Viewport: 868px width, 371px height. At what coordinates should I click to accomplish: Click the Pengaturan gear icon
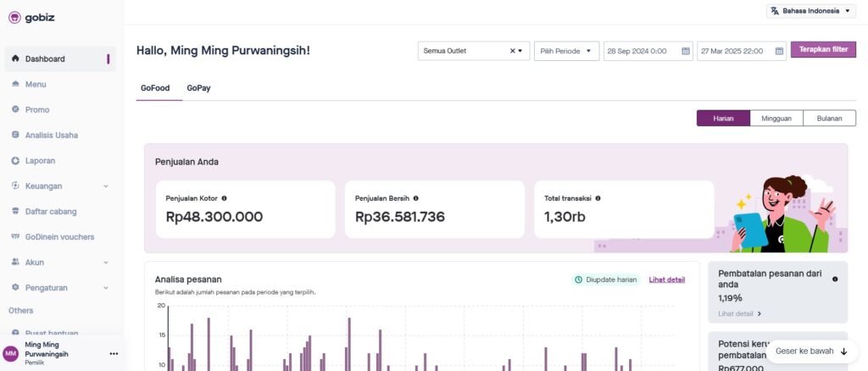(15, 287)
